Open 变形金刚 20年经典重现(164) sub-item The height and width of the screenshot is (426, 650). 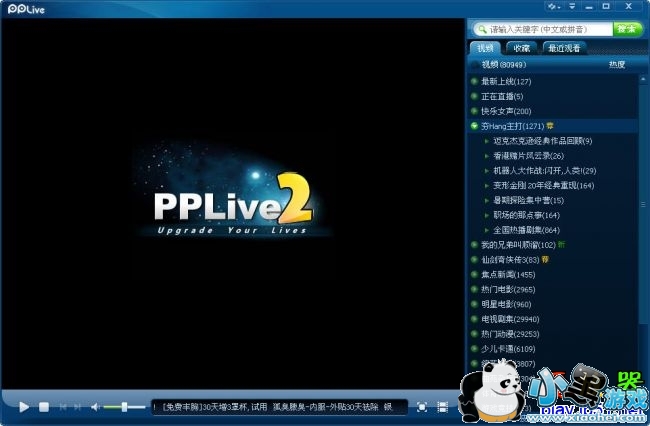click(x=543, y=186)
